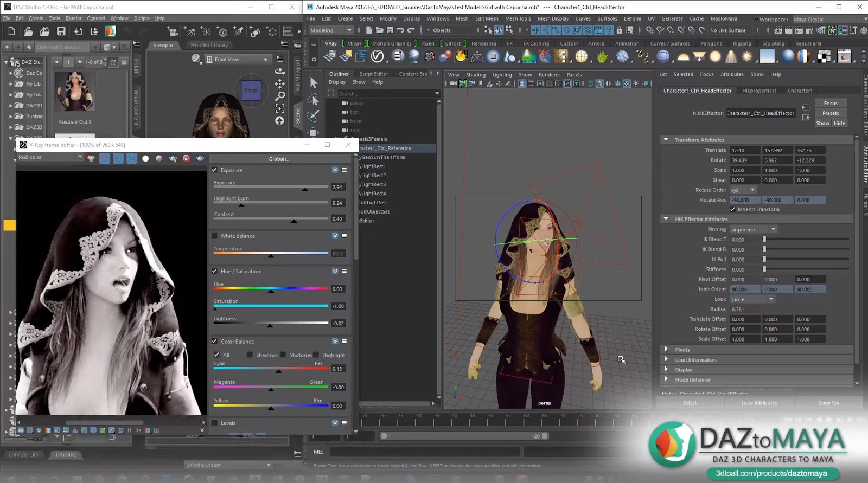
Task: Click the Saturation slider track
Action: 271,306
